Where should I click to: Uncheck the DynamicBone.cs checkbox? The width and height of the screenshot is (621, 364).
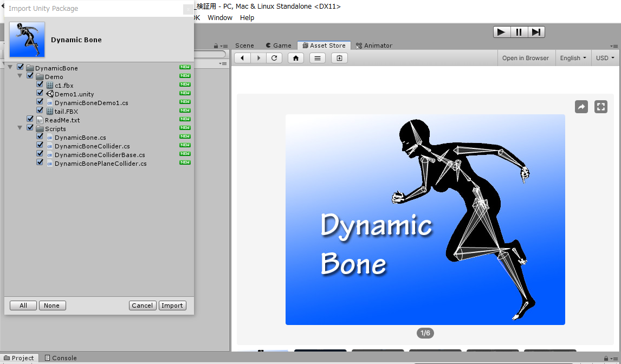(40, 136)
